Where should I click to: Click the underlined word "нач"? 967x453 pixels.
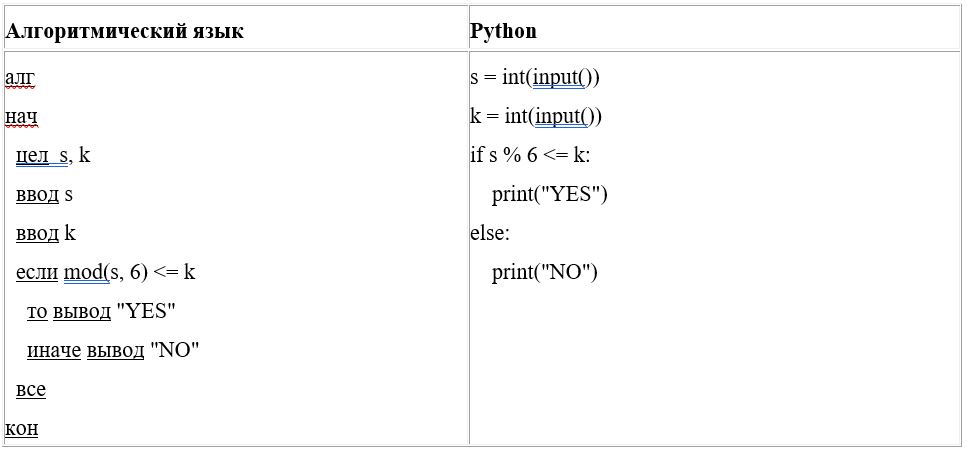(22, 117)
